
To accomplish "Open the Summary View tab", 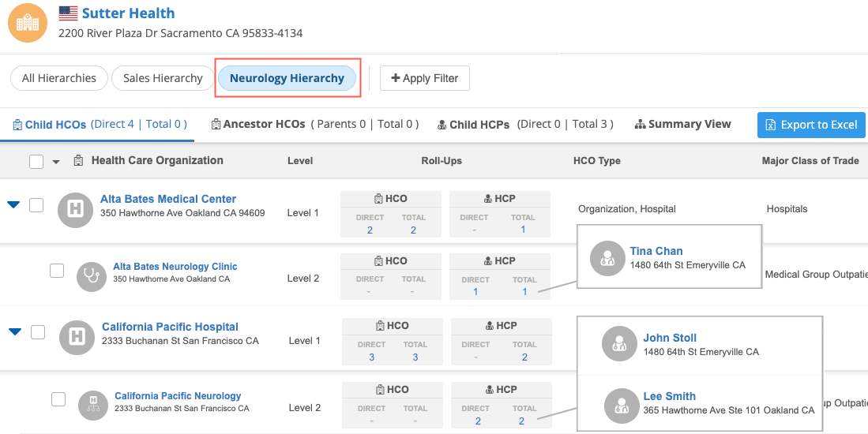I will pyautogui.click(x=683, y=124).
